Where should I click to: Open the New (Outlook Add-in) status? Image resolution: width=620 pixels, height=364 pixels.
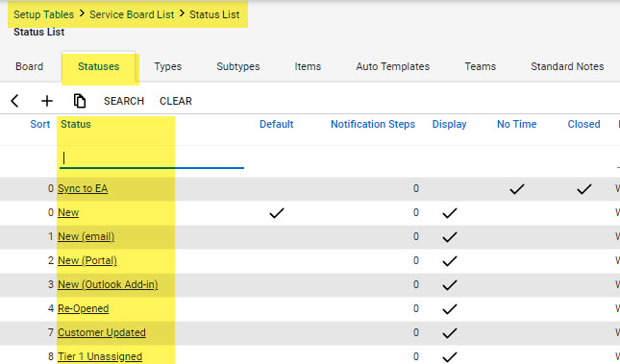[108, 284]
